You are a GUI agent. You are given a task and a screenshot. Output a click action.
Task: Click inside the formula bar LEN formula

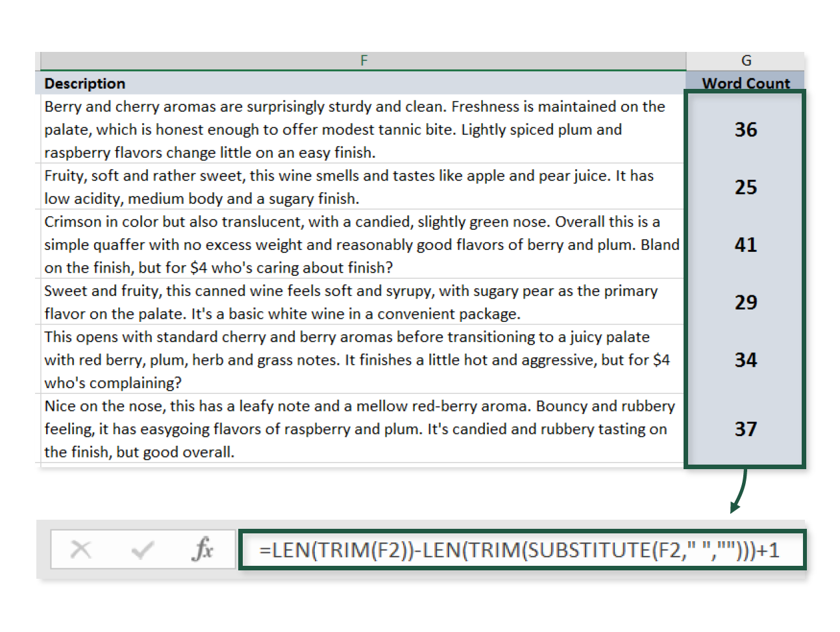click(519, 550)
